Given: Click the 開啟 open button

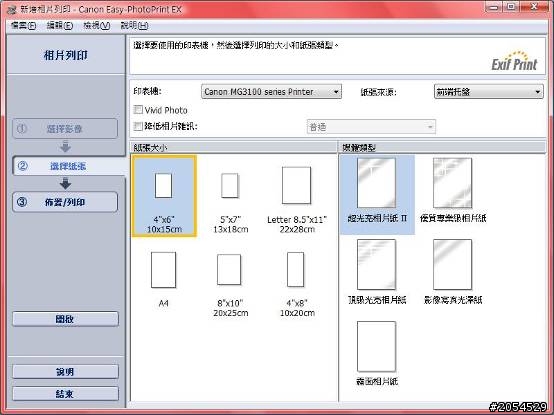Looking at the screenshot, I should [65, 319].
